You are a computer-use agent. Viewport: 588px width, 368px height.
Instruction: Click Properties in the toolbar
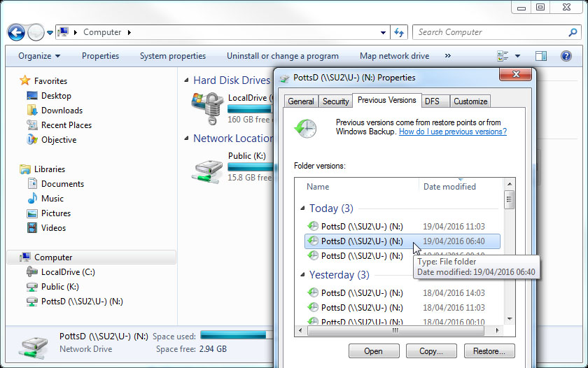coord(100,56)
